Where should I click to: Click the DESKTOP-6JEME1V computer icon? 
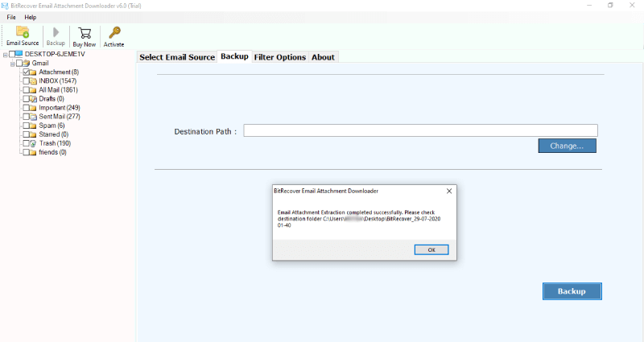(19, 54)
